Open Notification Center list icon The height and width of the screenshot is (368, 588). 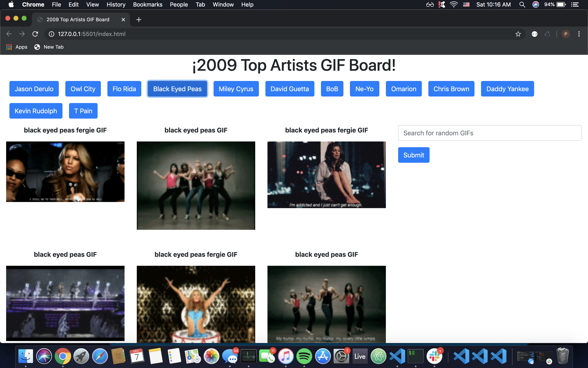(575, 4)
